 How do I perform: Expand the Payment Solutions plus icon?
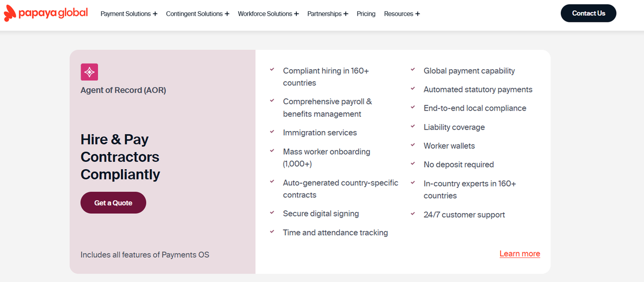[155, 14]
